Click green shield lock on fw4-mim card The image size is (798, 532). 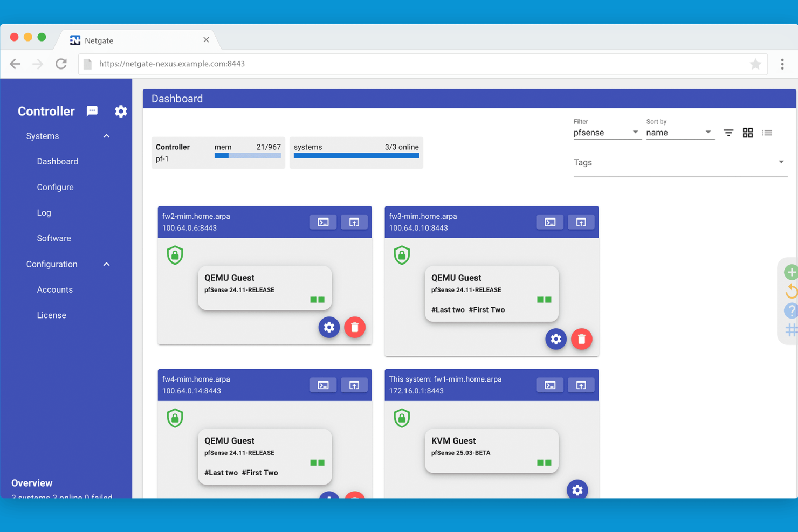[x=175, y=418]
